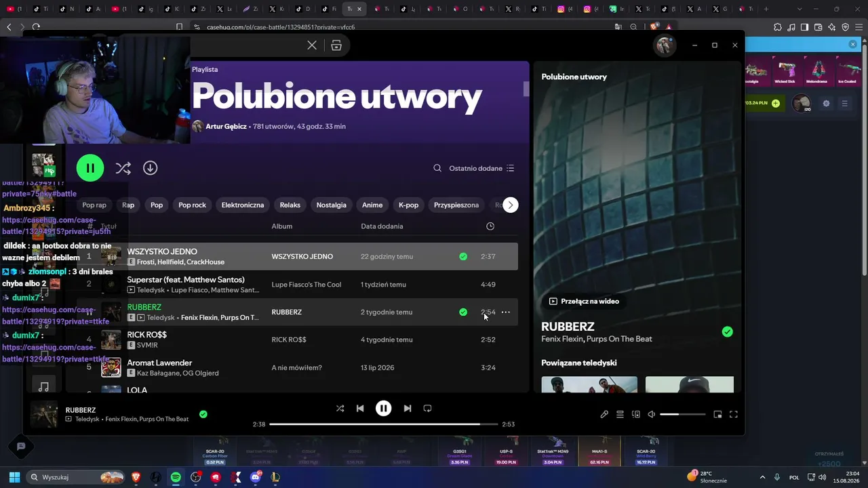The image size is (868, 488).
Task: Switch the player to full screen
Action: click(x=734, y=414)
